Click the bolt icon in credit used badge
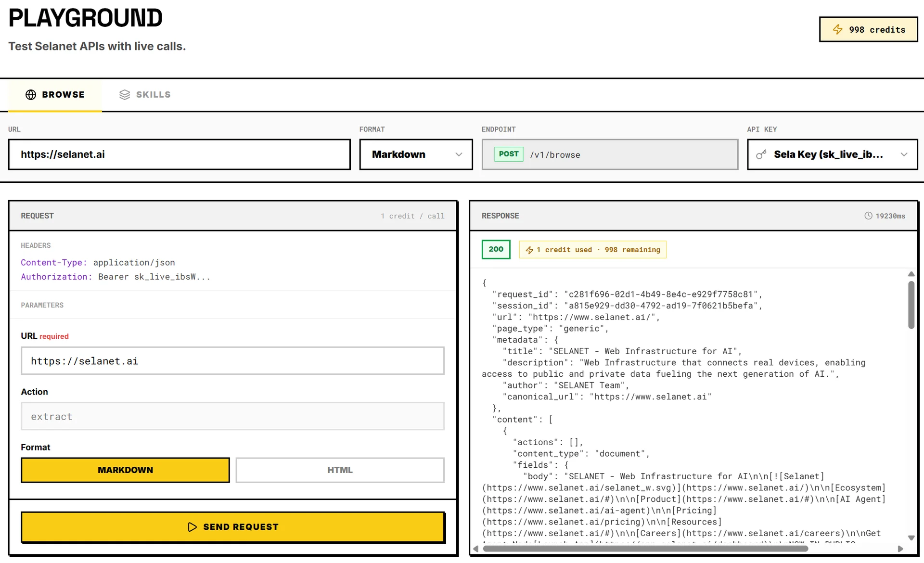The width and height of the screenshot is (924, 563). coord(529,250)
